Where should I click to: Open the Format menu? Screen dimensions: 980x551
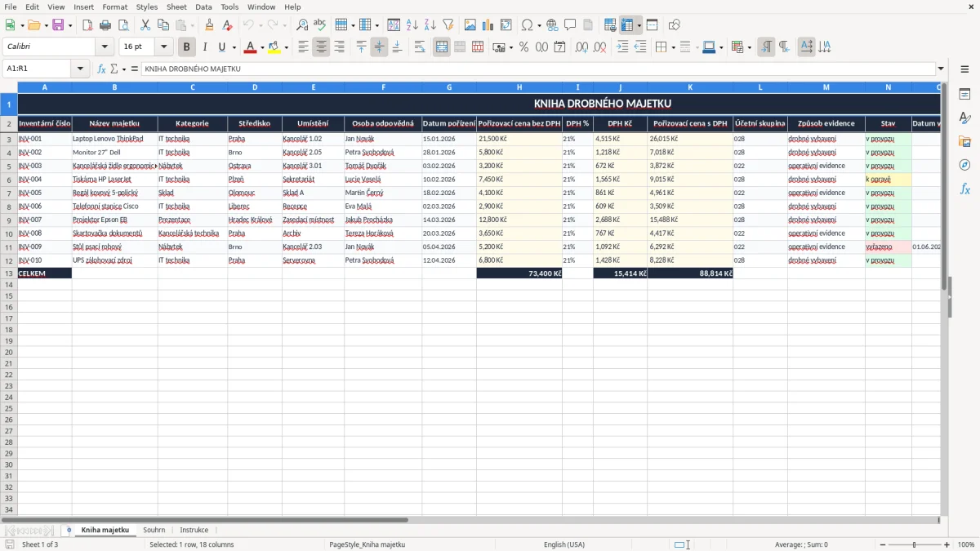114,7
